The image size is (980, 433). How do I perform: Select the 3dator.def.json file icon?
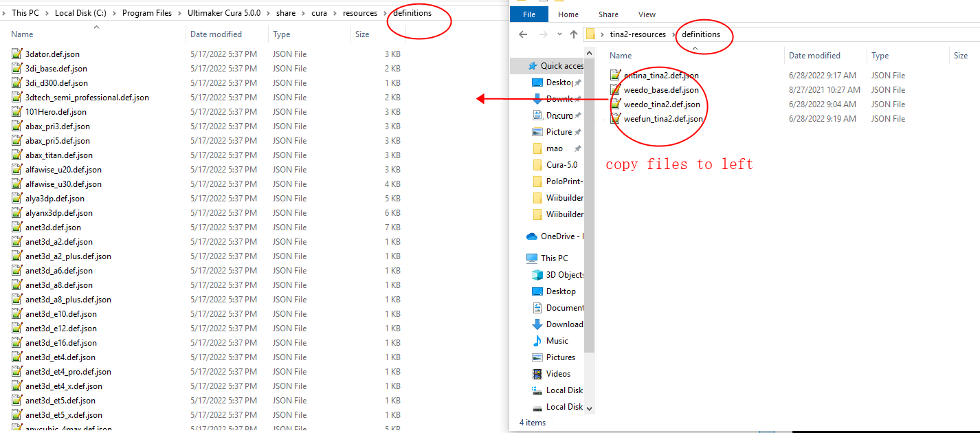click(x=17, y=54)
